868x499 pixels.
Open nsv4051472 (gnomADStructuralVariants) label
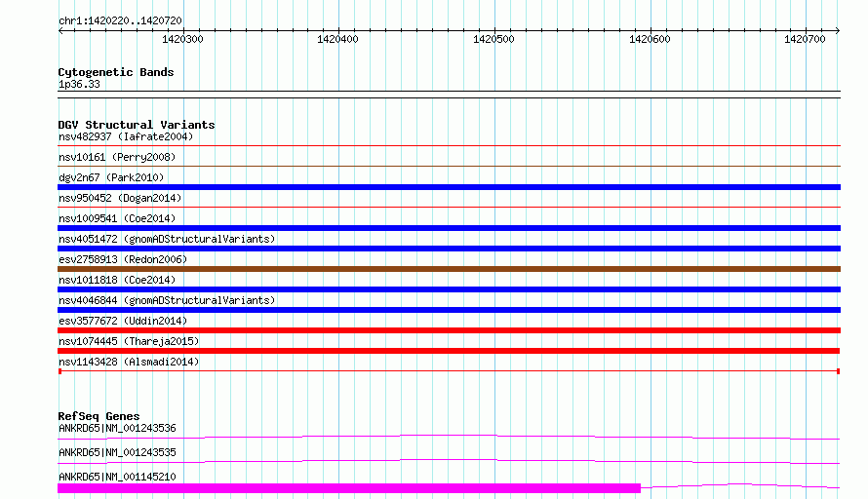click(x=167, y=239)
